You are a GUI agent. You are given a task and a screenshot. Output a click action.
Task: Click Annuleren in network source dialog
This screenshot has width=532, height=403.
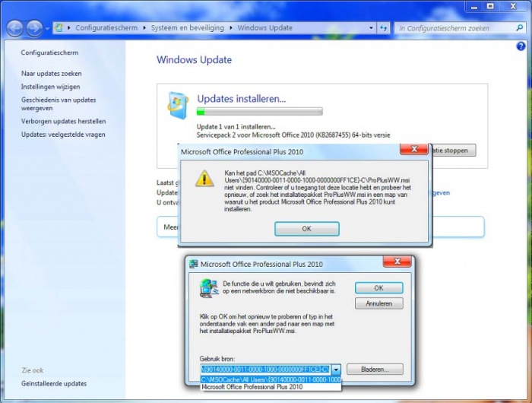pyautogui.click(x=379, y=303)
